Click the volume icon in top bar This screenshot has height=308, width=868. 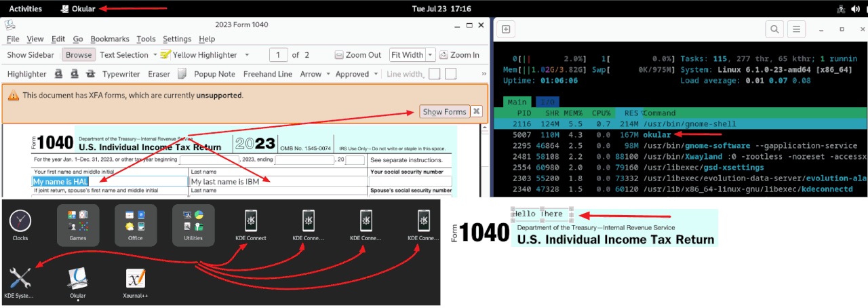coord(854,9)
